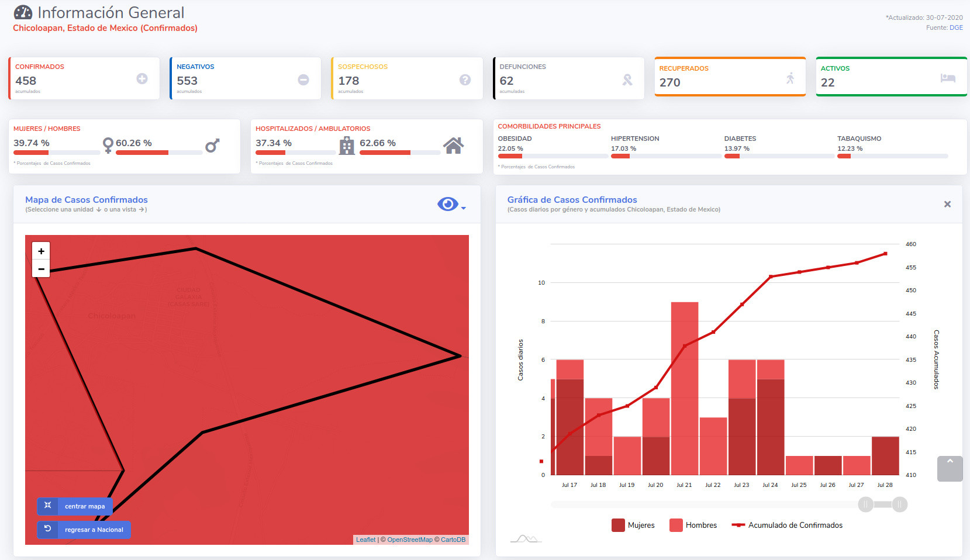Select the Confirmados 458 card
The image size is (970, 560).
(84, 78)
